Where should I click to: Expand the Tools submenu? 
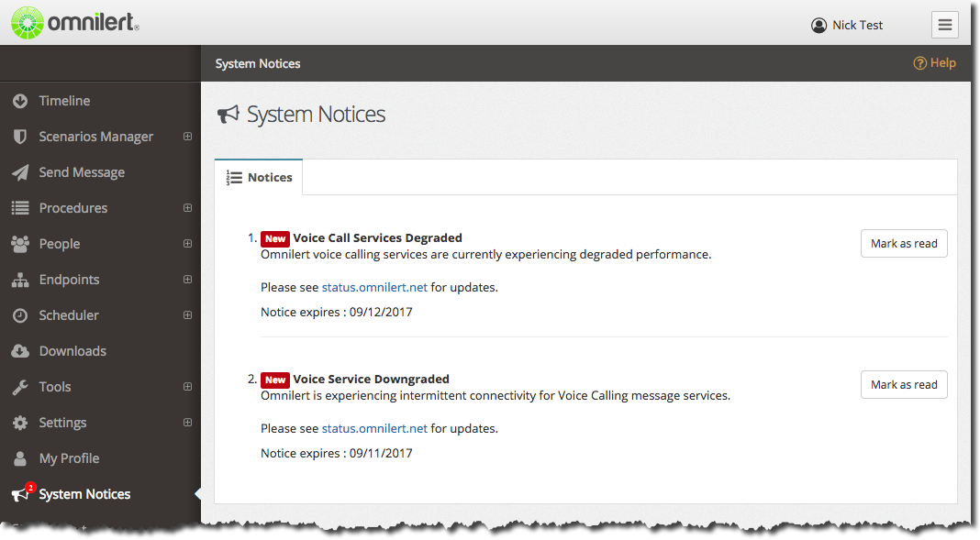[x=187, y=386]
